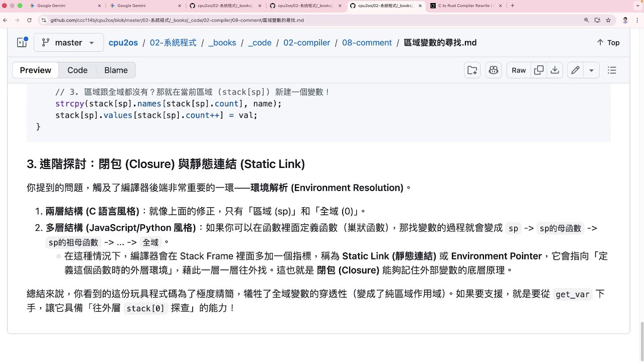The height and width of the screenshot is (362, 644).
Task: Click the open-in-workspace folder icon
Action: pos(472,70)
